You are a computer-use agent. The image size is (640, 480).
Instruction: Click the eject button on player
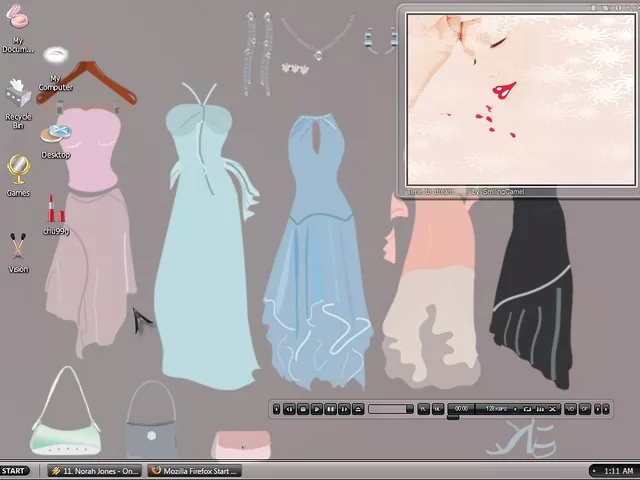point(358,409)
